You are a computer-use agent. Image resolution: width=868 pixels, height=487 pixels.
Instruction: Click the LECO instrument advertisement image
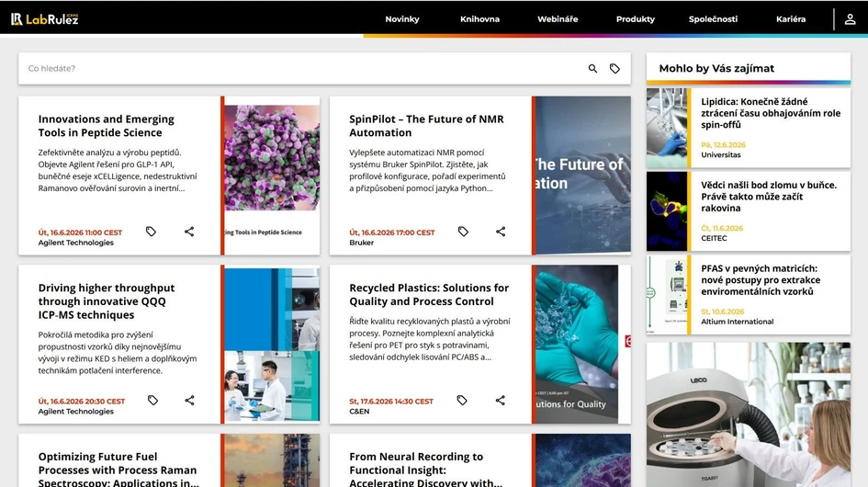749,414
